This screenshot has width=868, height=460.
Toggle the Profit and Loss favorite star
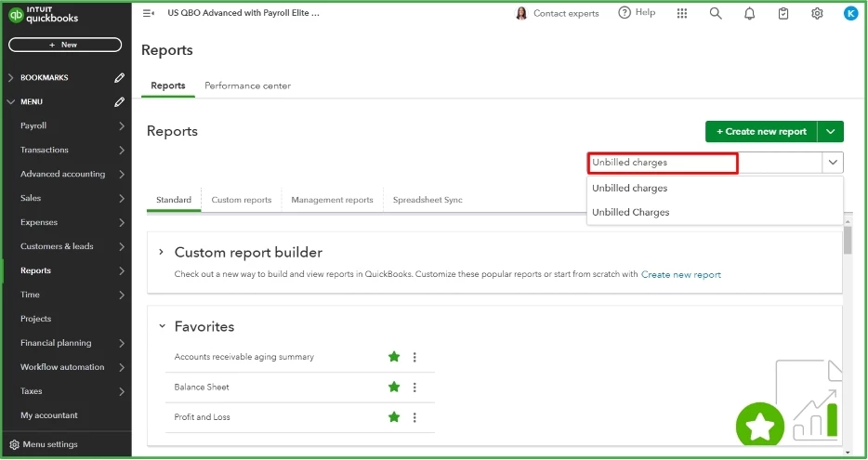coord(394,417)
